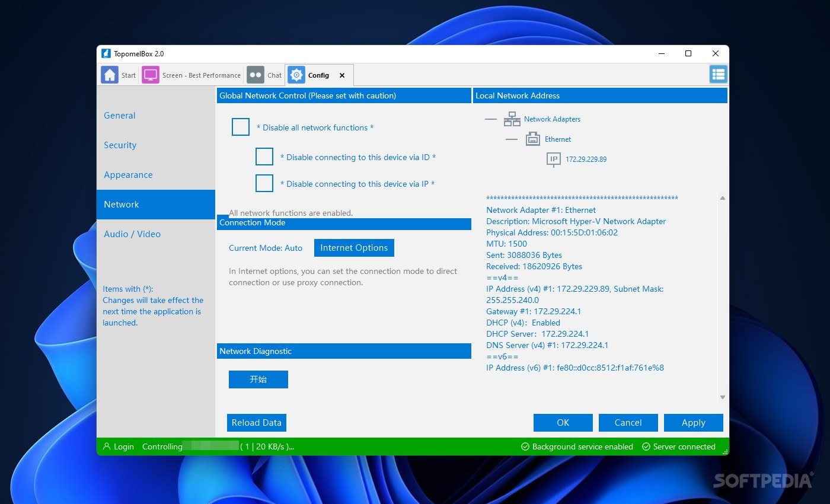Click the Server connected checkmark icon

[646, 446]
